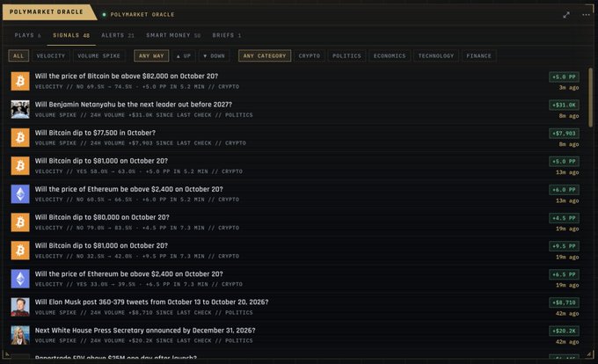Click Bitcoin icon on the NO 32.5% → 42.0% row
This screenshot has height=364, width=598.
pyautogui.click(x=20, y=251)
